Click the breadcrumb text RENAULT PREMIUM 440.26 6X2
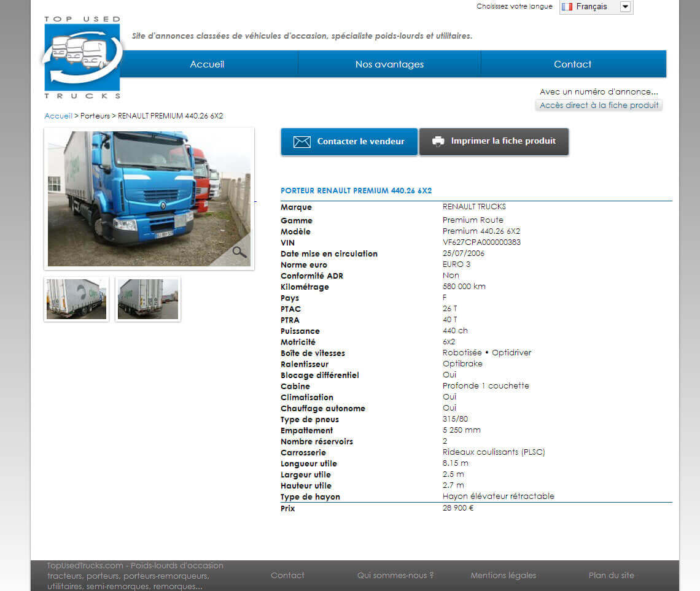This screenshot has height=591, width=700. click(x=170, y=116)
